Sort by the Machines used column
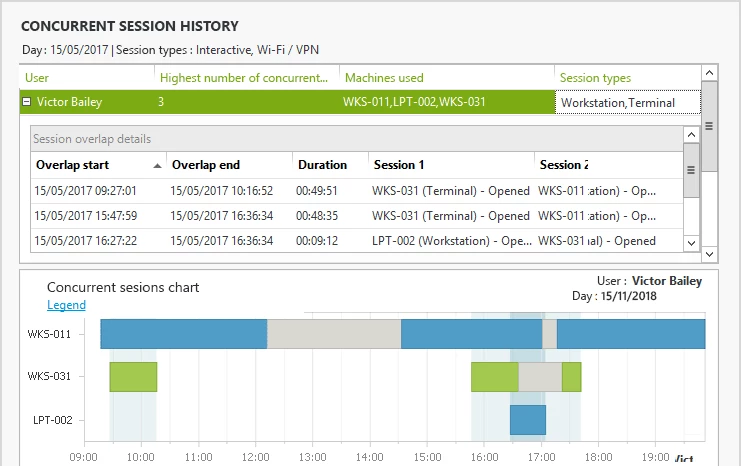 coord(384,77)
